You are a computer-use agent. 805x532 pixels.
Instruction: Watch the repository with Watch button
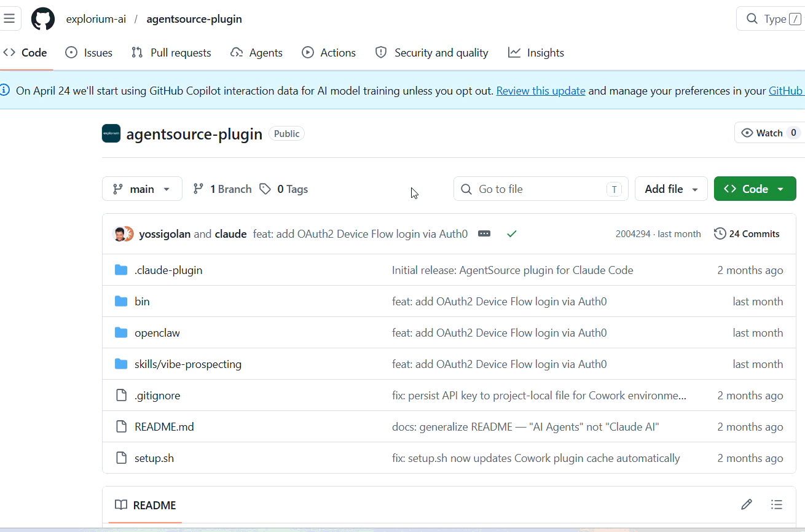(x=769, y=133)
